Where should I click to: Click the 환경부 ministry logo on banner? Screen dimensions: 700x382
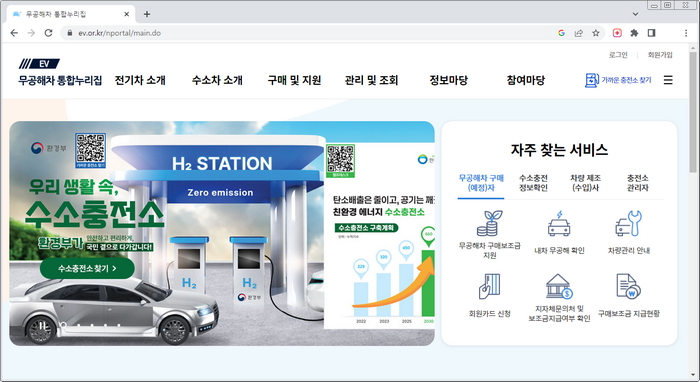pos(48,148)
